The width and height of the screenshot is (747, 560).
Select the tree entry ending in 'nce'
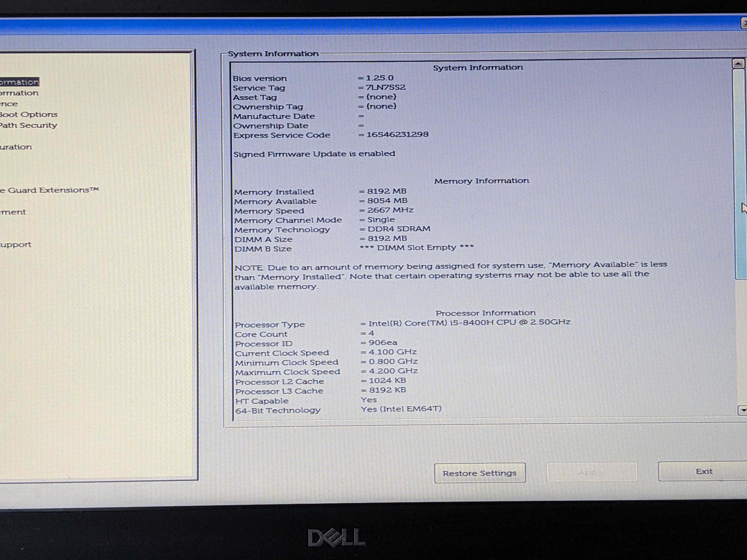(x=9, y=104)
